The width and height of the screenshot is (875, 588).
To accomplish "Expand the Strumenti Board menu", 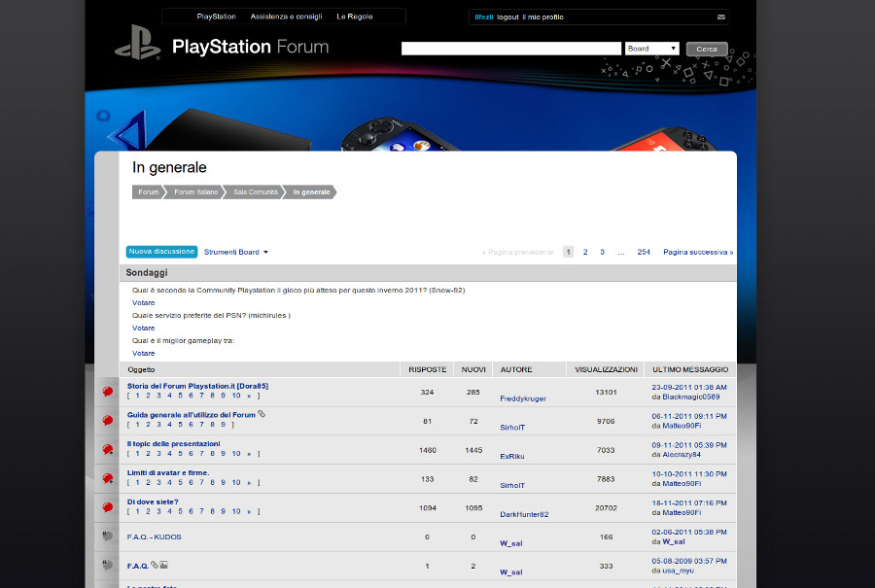I will click(236, 252).
